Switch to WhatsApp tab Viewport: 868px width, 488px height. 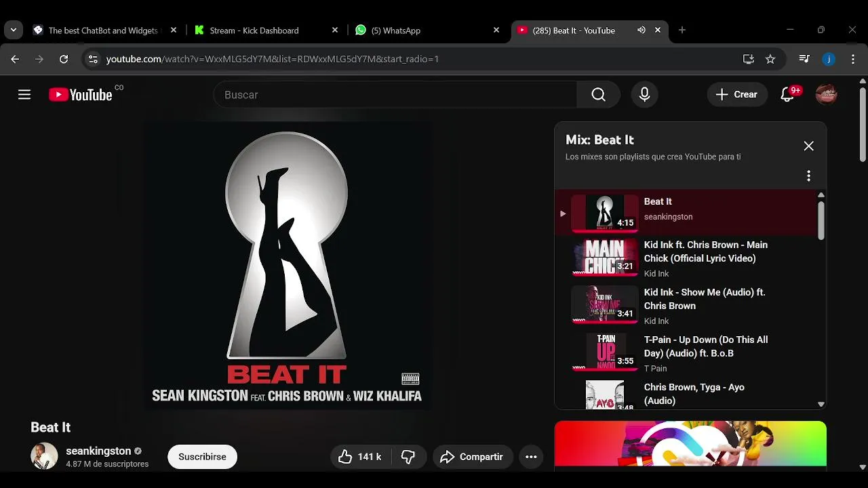pos(427,30)
